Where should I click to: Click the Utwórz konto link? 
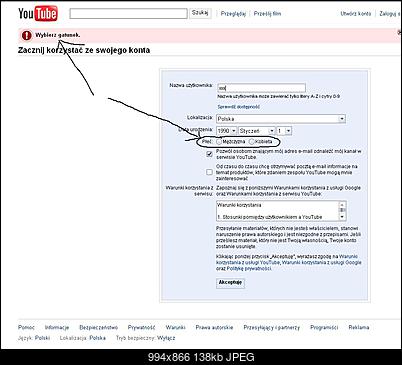356,14
